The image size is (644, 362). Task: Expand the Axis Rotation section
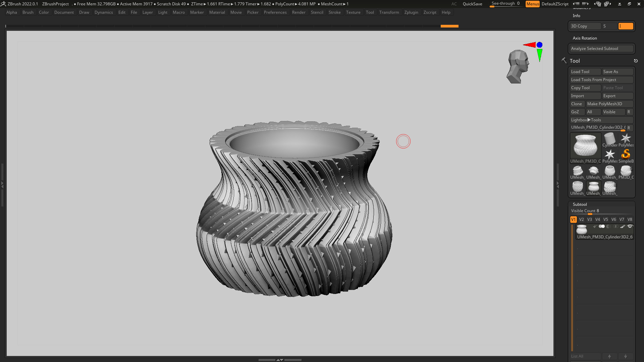point(585,38)
